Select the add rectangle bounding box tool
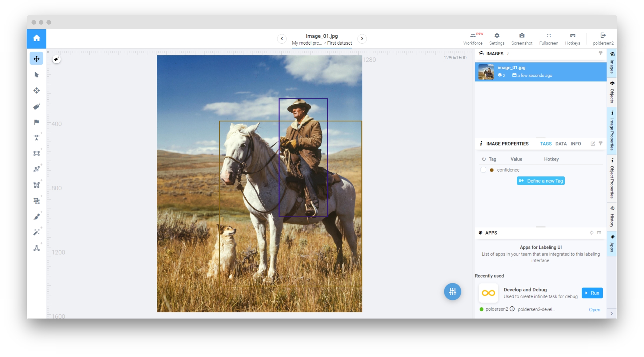Screen dimensions: 644x357 [x=37, y=153]
